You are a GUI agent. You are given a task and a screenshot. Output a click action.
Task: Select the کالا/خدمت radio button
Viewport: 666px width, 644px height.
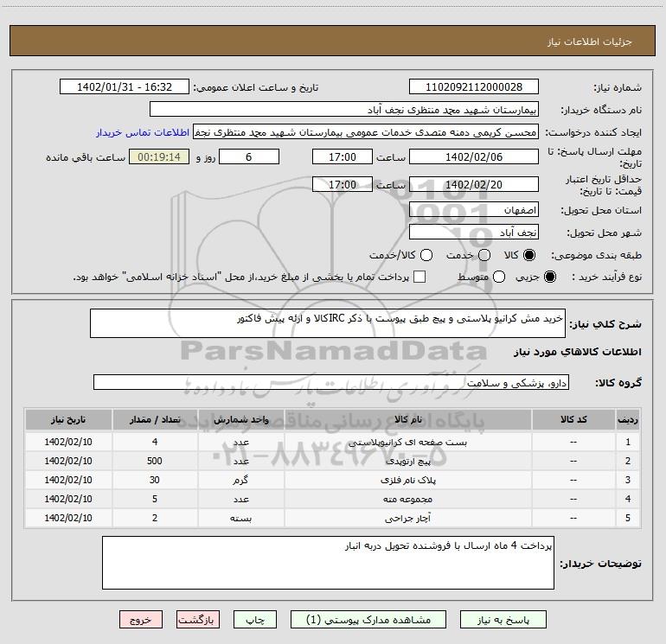(x=426, y=255)
